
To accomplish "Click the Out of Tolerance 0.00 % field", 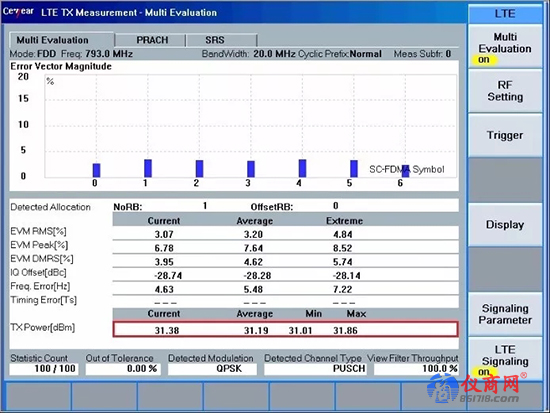I will (x=123, y=369).
